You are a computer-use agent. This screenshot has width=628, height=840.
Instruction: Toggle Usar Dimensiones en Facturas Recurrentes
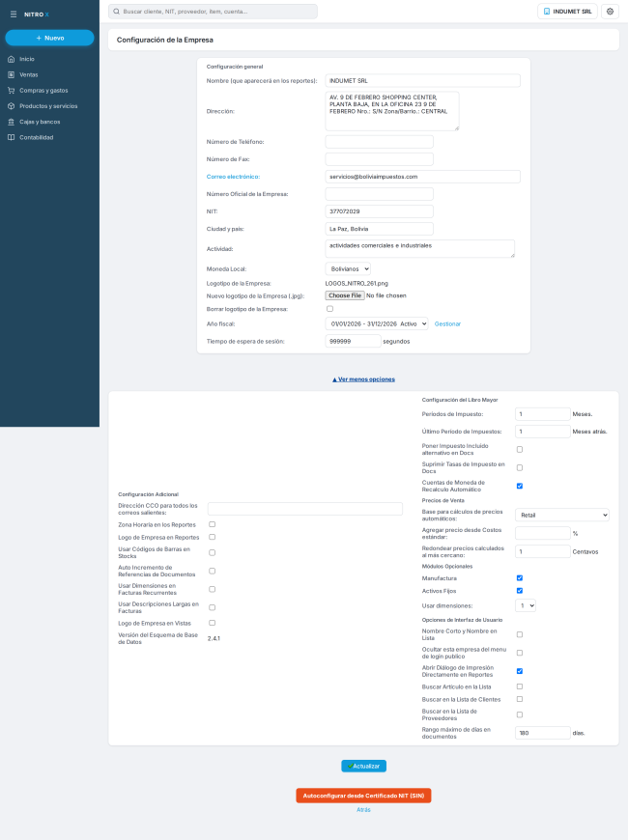pos(213,589)
